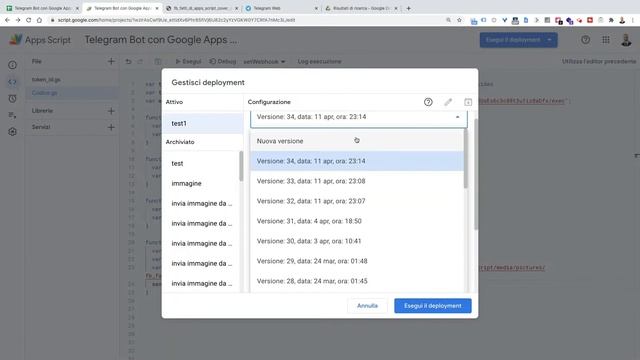
Task: Click the browser reload icon
Action: (x=29, y=20)
